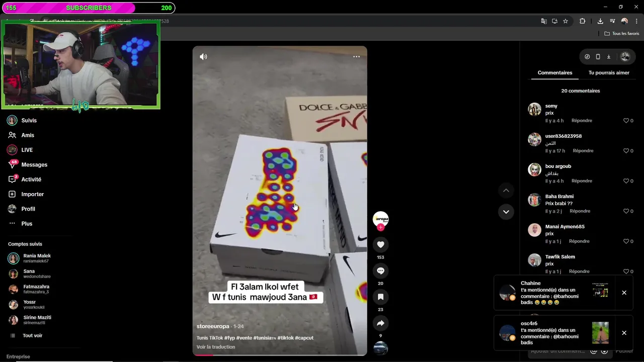Go to the next video arrow
The image size is (644, 362).
pos(506,212)
